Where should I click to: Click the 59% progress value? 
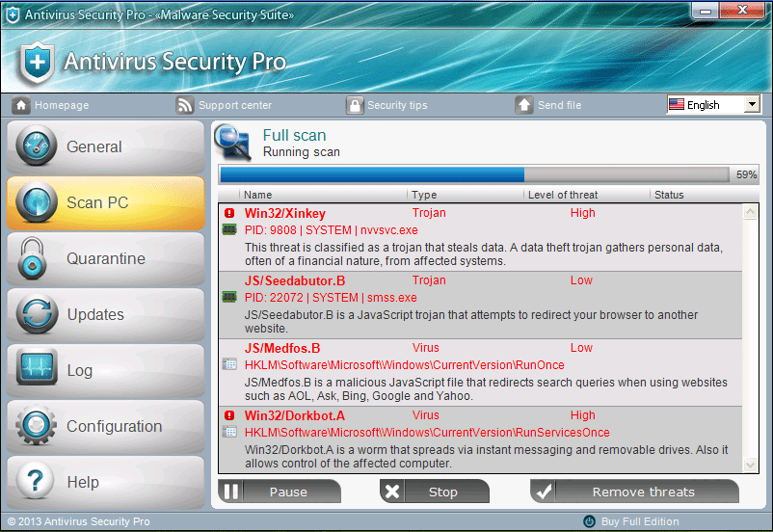746,174
